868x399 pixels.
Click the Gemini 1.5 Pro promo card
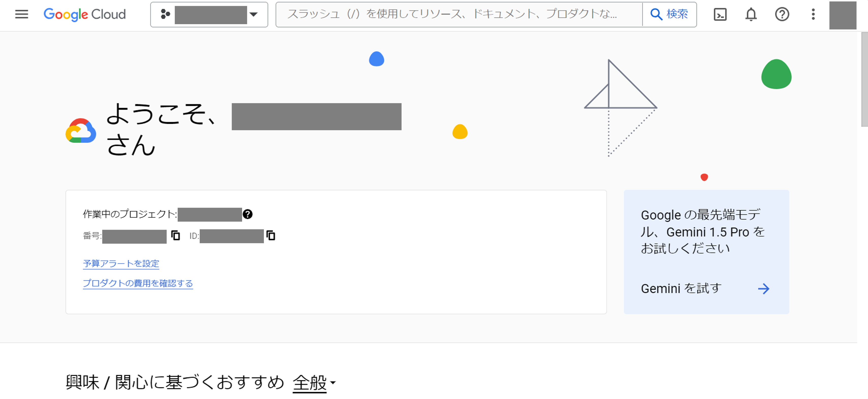pos(706,236)
